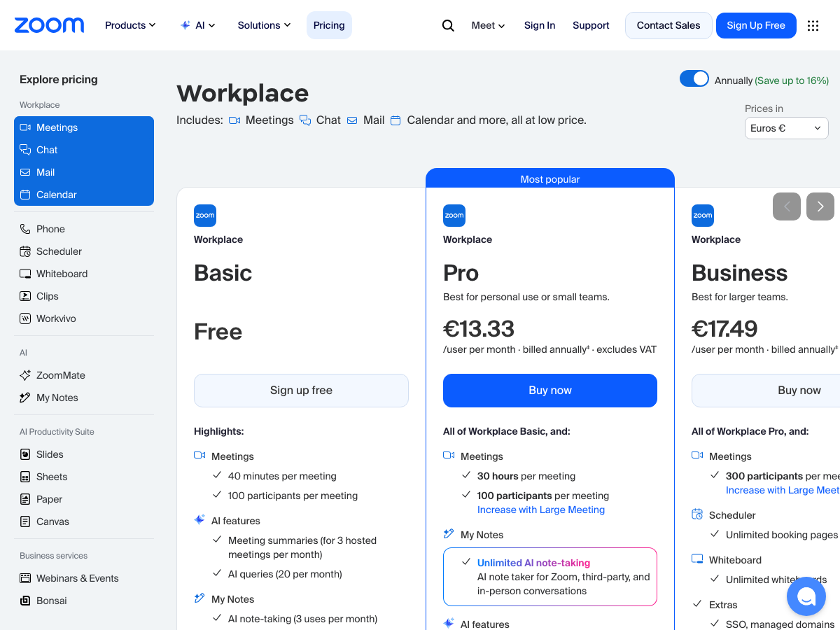The height and width of the screenshot is (630, 840).
Task: Click the Most popular banner on Pro
Action: pyautogui.click(x=550, y=179)
